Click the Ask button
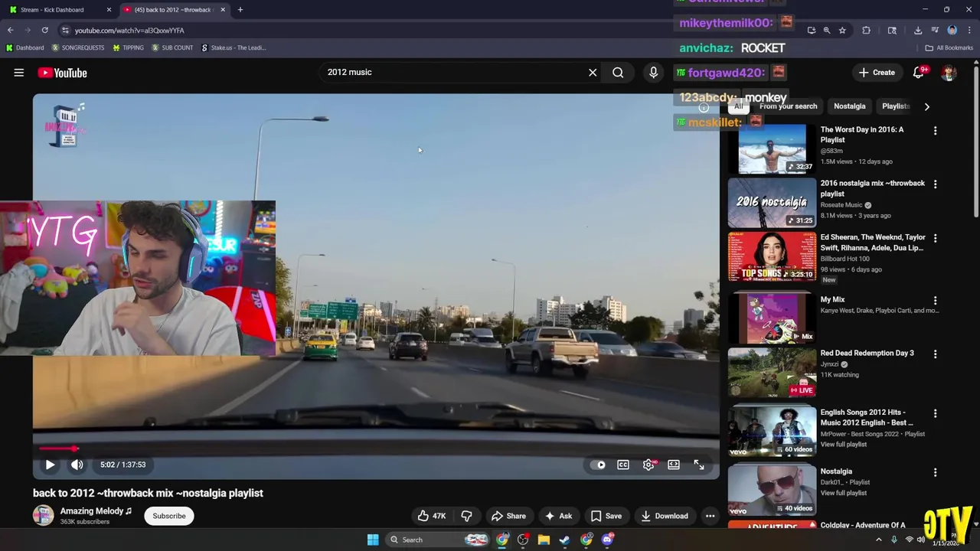980x551 pixels. (558, 516)
